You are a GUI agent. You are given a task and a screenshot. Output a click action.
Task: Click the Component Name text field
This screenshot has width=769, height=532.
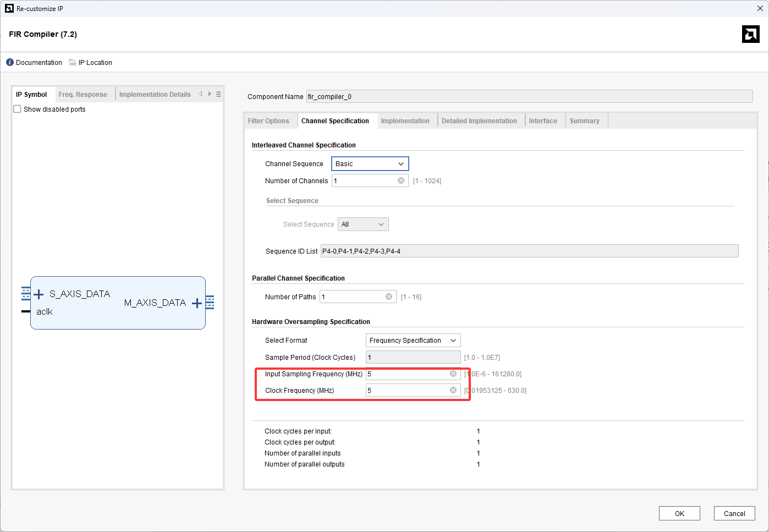coord(529,97)
